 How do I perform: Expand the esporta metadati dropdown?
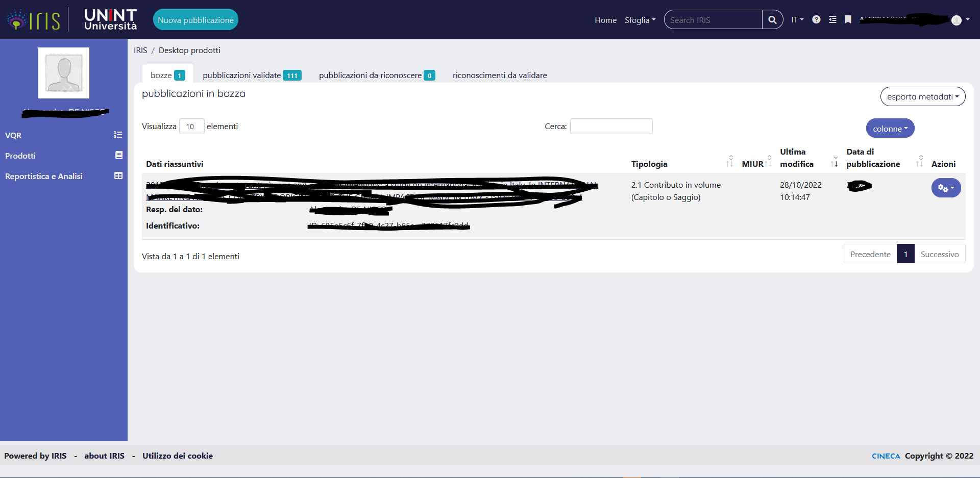click(x=923, y=96)
